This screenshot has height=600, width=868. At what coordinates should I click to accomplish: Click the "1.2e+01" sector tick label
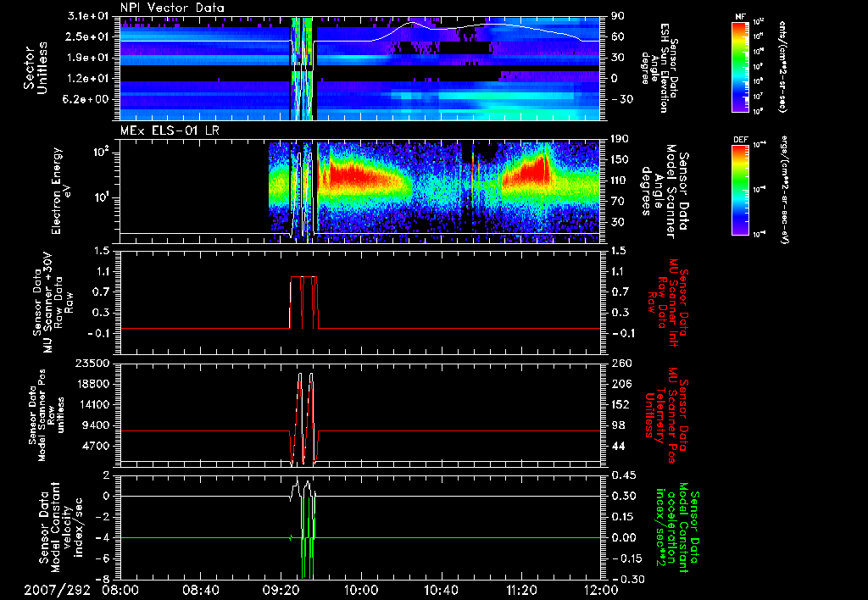(88, 78)
